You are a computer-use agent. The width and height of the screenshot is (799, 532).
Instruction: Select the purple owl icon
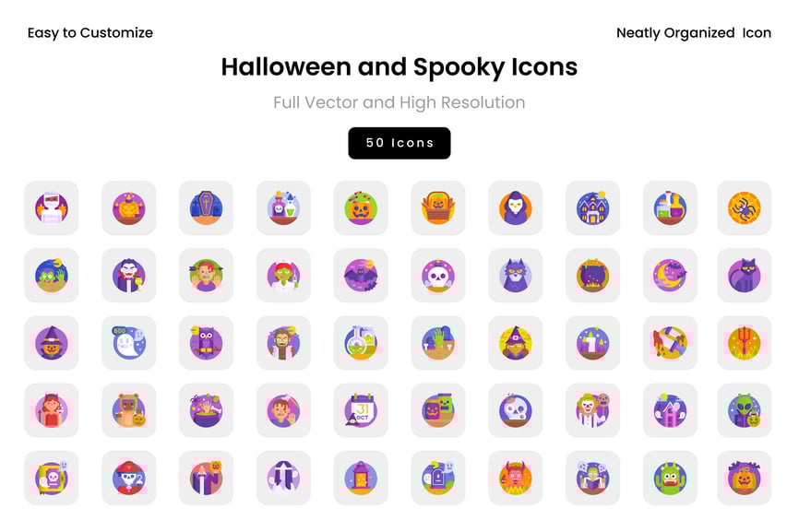[x=206, y=342]
